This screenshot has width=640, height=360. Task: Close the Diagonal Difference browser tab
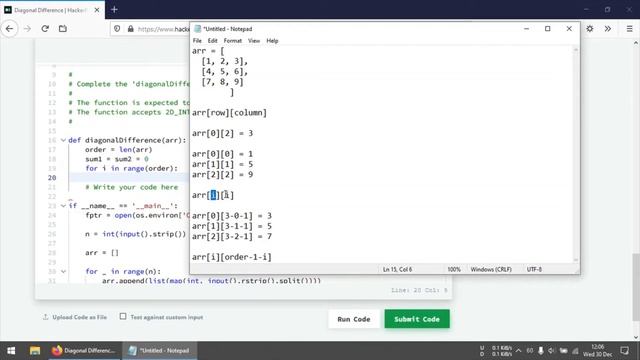pyautogui.click(x=97, y=10)
